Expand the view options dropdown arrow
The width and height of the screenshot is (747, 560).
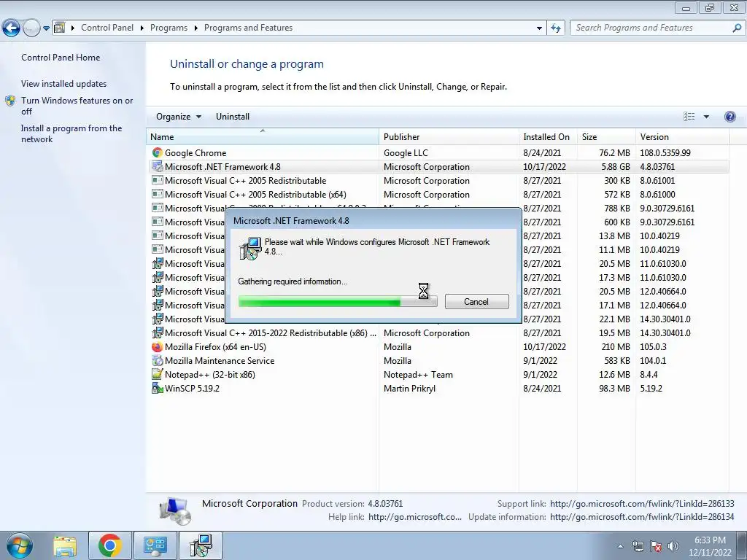706,117
